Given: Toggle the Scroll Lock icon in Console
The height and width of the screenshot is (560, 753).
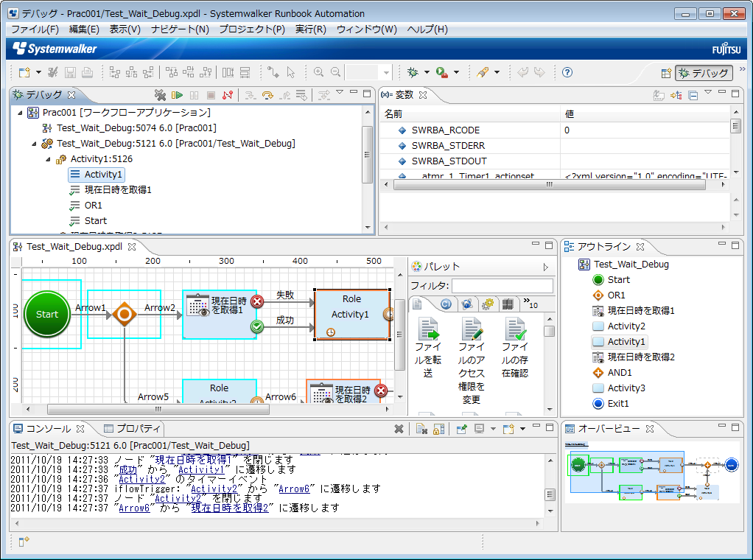Looking at the screenshot, I should tap(438, 429).
